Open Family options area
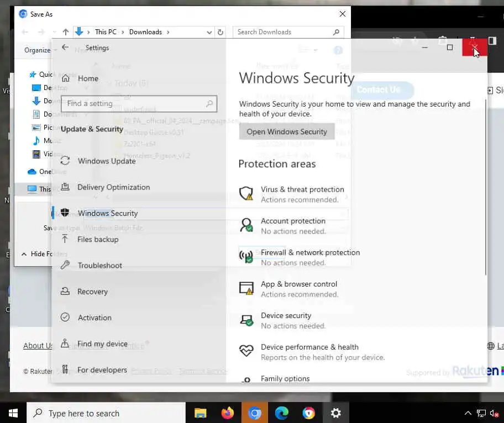Viewport: 504px width, 423px height. [285, 378]
